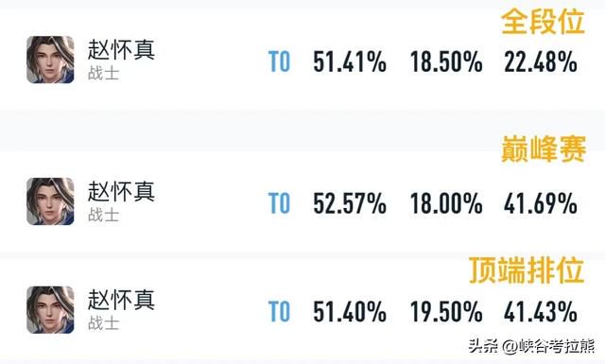Open the 巅峰赛 section heading
This screenshot has height=364, width=605.
(x=544, y=149)
